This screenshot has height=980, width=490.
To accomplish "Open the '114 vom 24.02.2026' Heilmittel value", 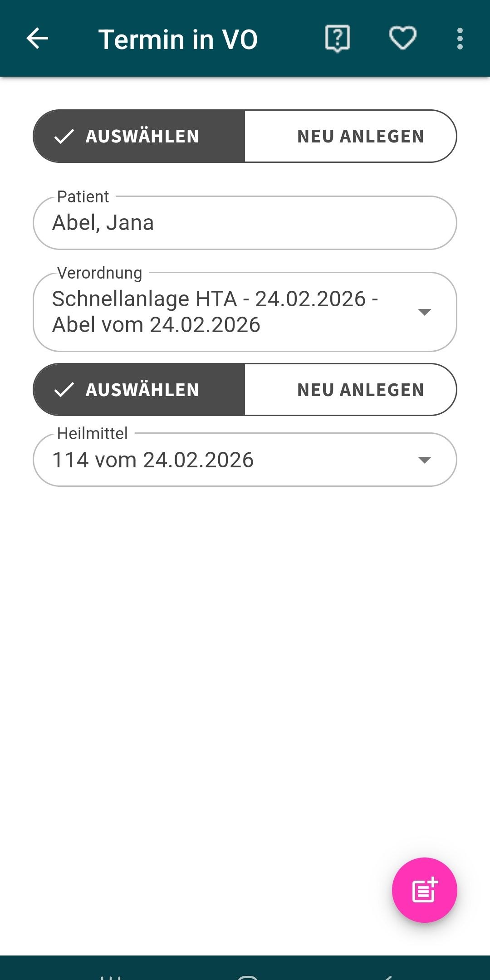I will 153,460.
